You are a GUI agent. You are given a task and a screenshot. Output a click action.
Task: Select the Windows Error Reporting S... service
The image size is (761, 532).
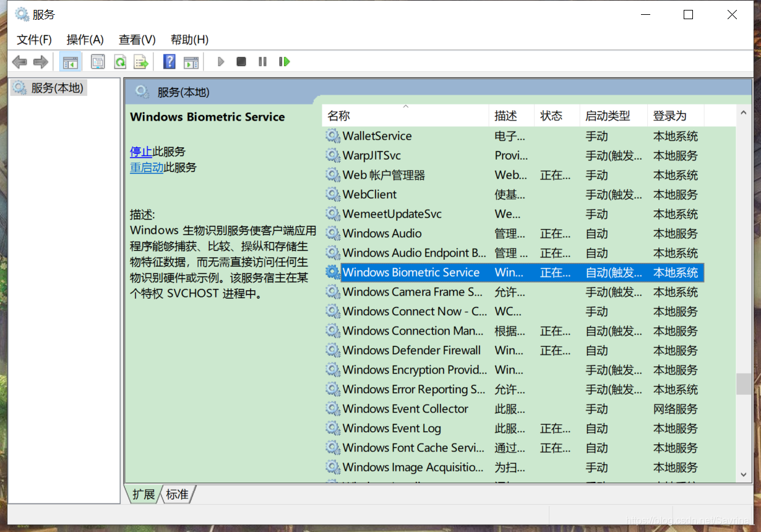tap(514, 389)
